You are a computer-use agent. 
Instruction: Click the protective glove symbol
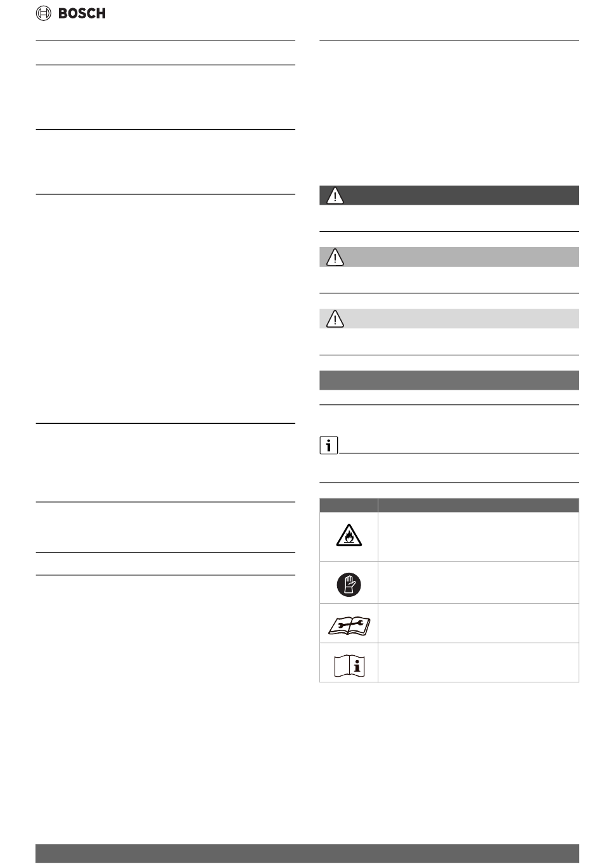349,583
